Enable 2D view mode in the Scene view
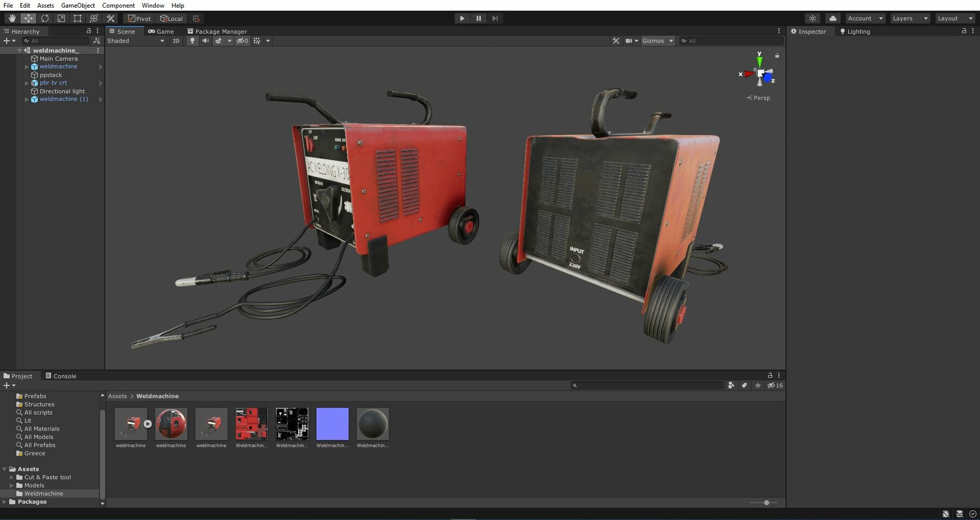This screenshot has height=520, width=980. (x=176, y=41)
